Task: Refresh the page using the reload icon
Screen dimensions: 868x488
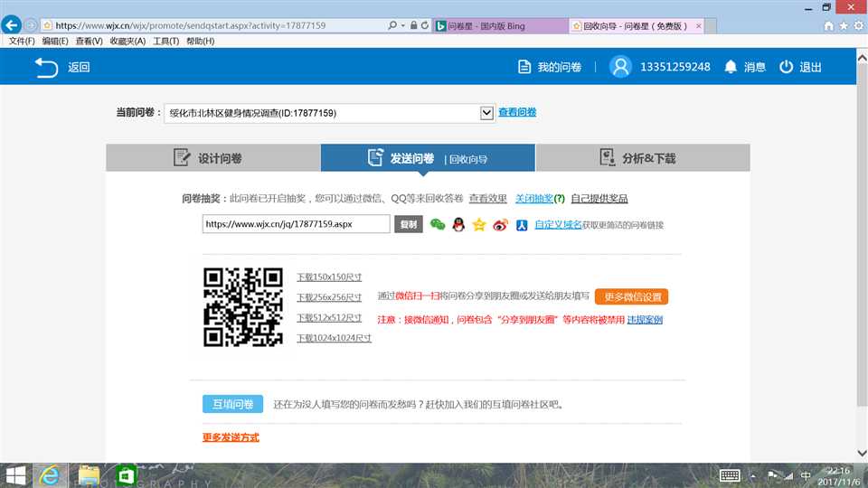Action: coord(425,25)
